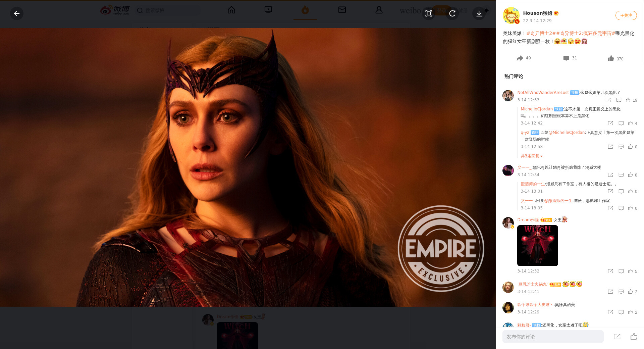Like NotAllWhoWanderAreLost's comment
Screen dimensions: 644x349
pyautogui.click(x=628, y=100)
